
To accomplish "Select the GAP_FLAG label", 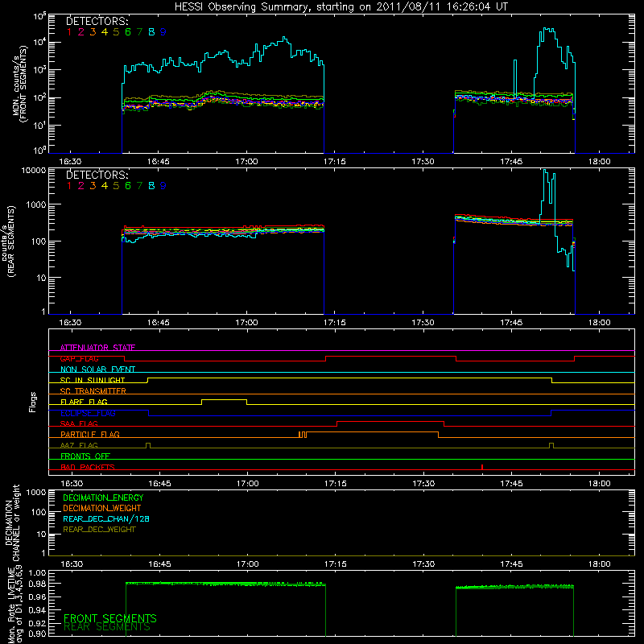I will click(79, 358).
